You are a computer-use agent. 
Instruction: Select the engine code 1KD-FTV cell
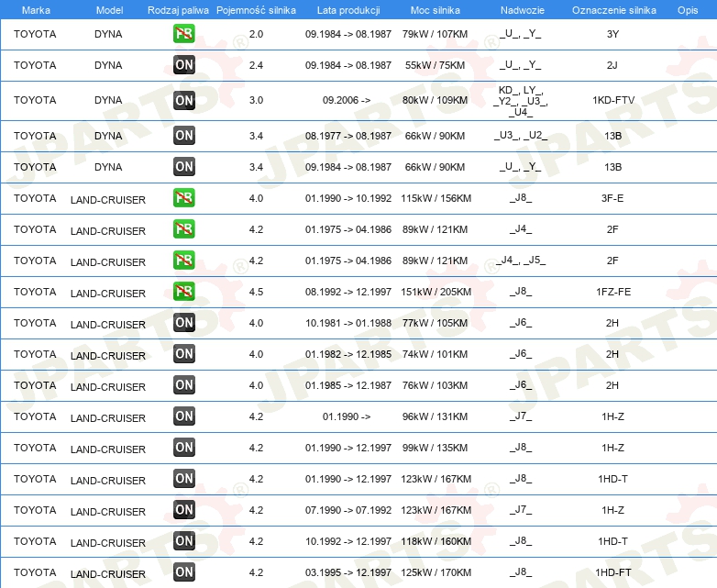[613, 100]
